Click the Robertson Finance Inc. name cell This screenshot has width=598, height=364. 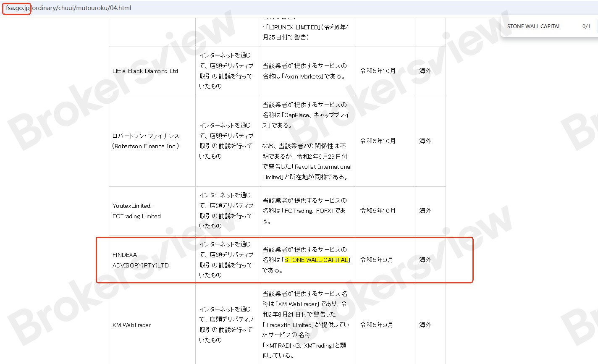(146, 141)
